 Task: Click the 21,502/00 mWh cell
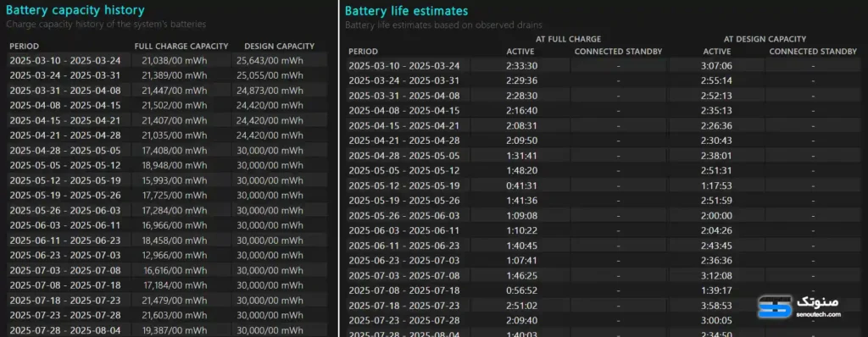tap(175, 105)
